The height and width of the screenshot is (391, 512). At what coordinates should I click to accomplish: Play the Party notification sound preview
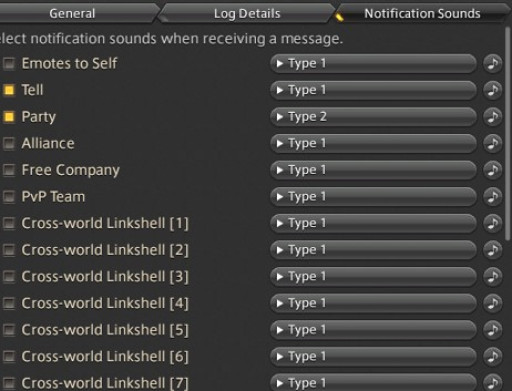click(x=493, y=117)
